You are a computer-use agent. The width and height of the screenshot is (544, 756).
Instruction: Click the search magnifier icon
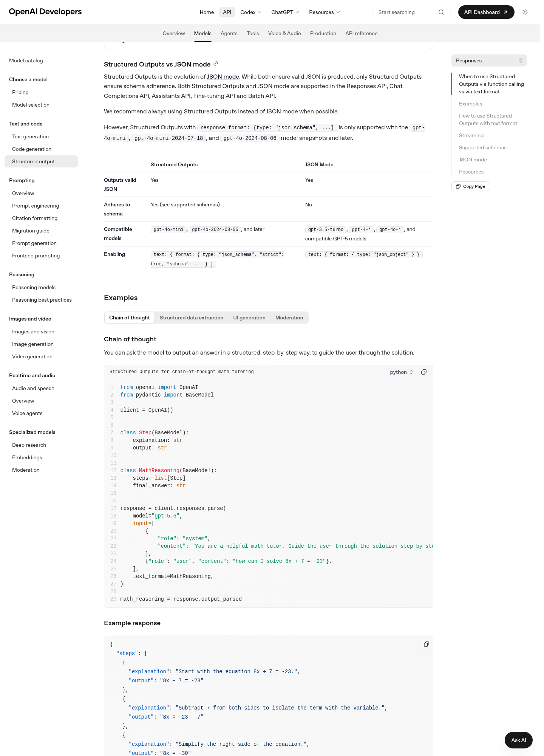point(441,12)
